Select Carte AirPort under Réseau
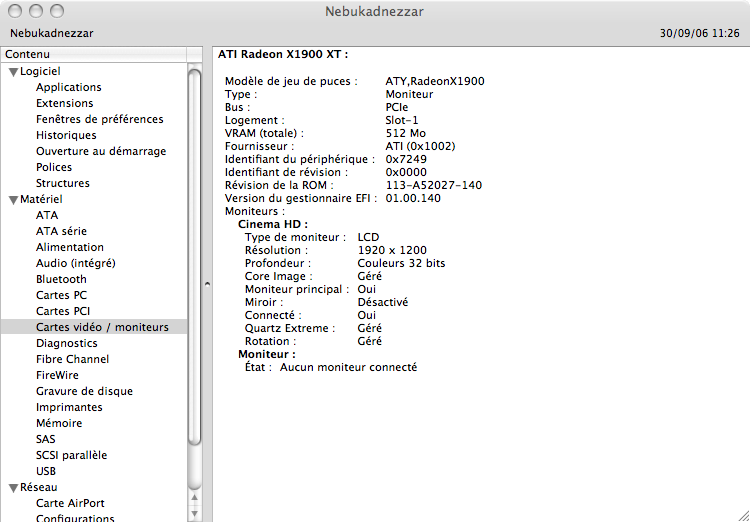750x522 pixels. [70, 503]
